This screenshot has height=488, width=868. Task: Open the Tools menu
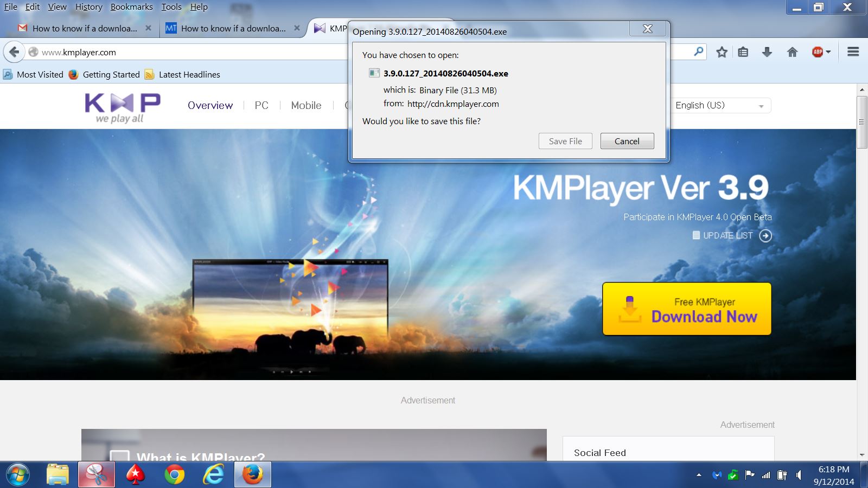tap(171, 7)
